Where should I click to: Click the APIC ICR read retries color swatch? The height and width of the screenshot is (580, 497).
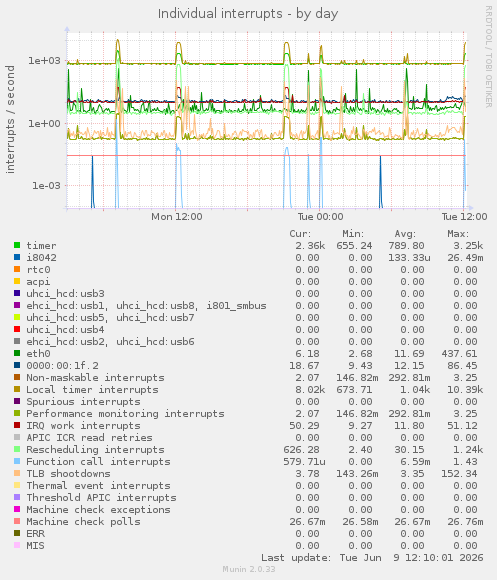click(17, 437)
